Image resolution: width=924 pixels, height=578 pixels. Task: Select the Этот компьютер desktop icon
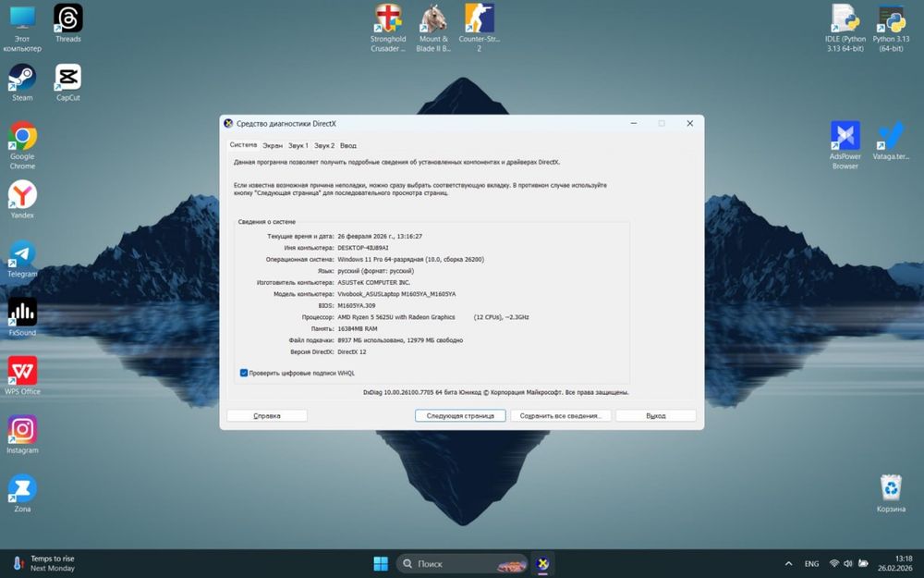(22, 28)
